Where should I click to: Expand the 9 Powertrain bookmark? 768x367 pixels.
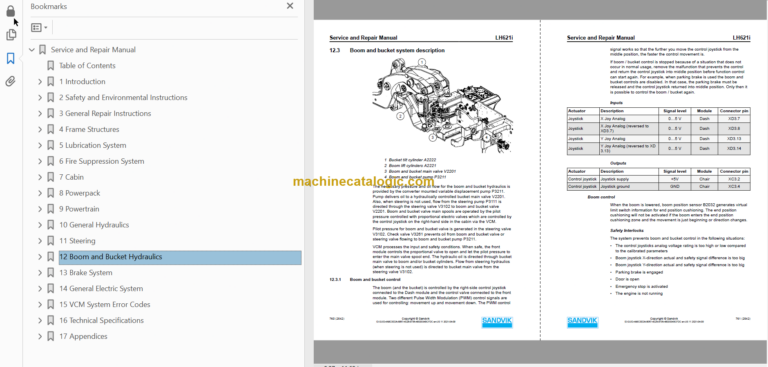[x=40, y=209]
